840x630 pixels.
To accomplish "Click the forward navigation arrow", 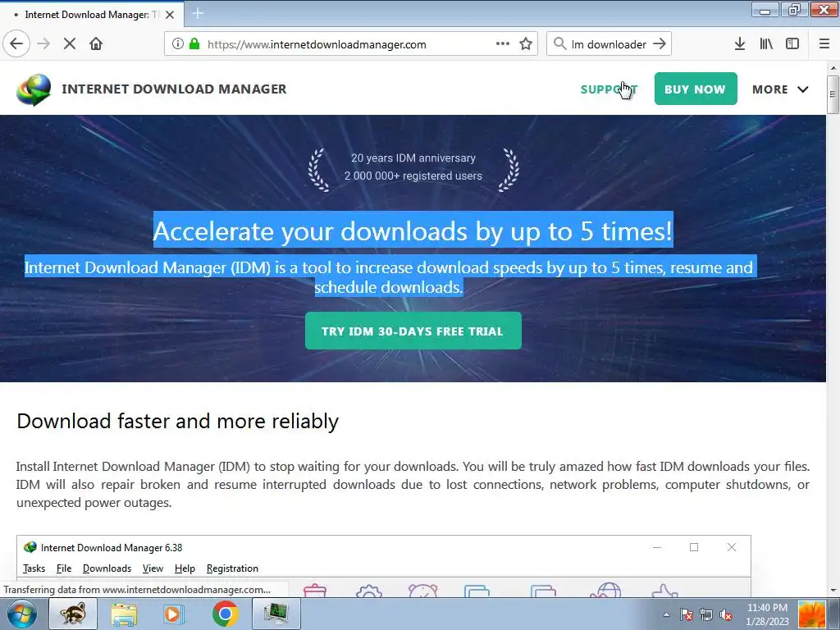I will coord(43,44).
